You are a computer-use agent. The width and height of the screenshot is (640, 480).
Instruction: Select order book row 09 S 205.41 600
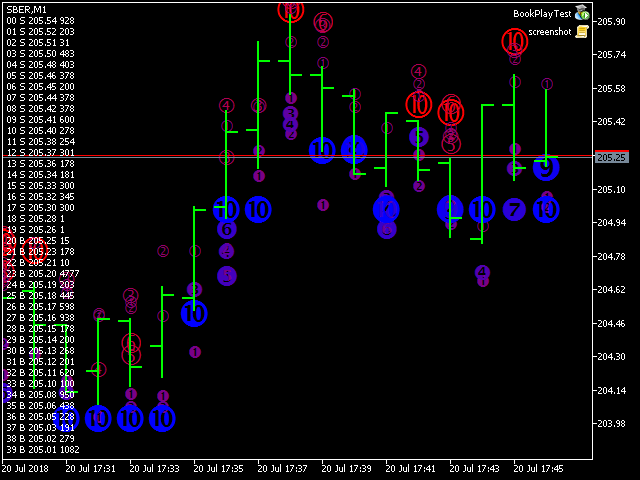point(40,120)
